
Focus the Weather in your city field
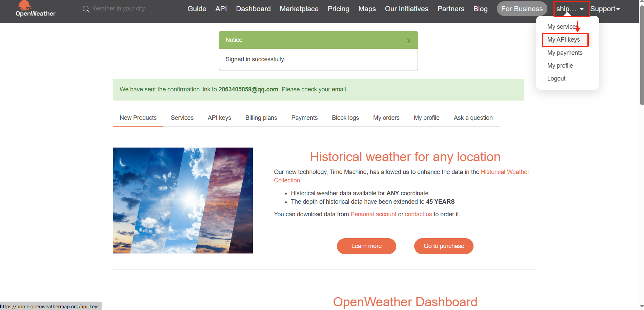point(119,8)
